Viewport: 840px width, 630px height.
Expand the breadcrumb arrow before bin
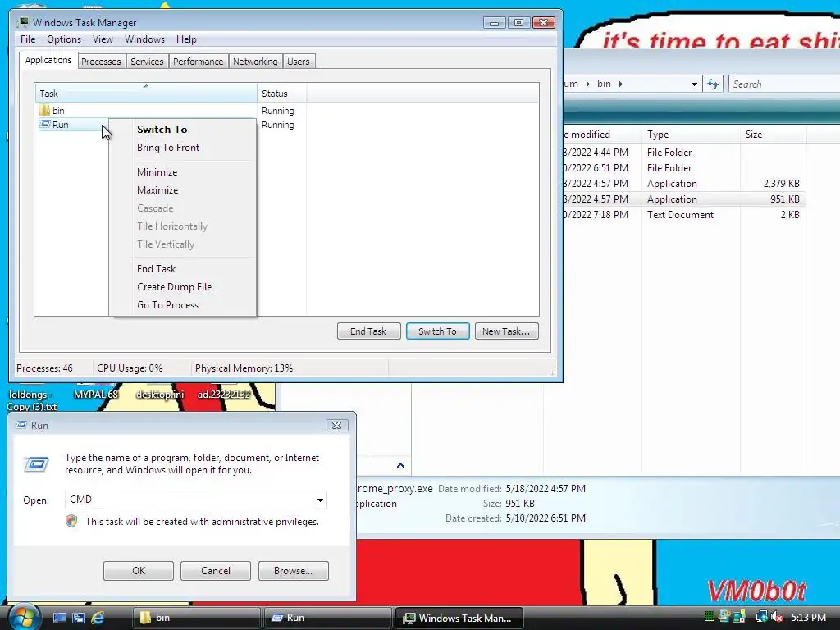coord(587,84)
